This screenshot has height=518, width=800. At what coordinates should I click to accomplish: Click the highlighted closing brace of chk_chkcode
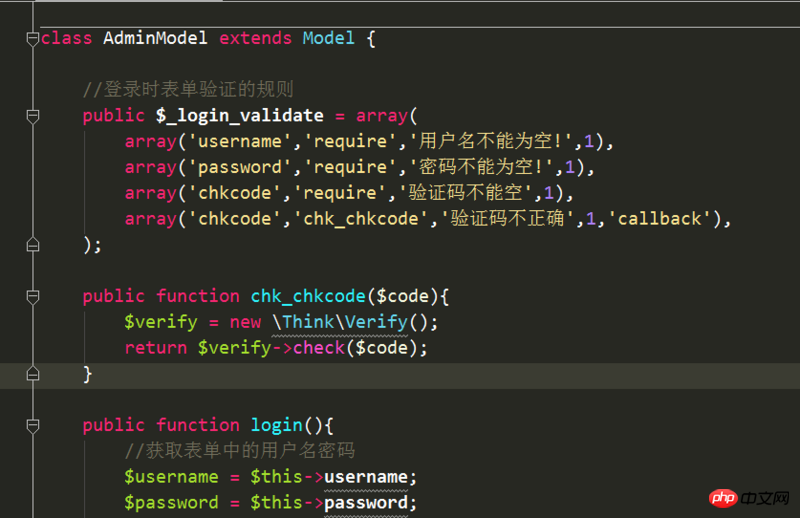click(87, 374)
